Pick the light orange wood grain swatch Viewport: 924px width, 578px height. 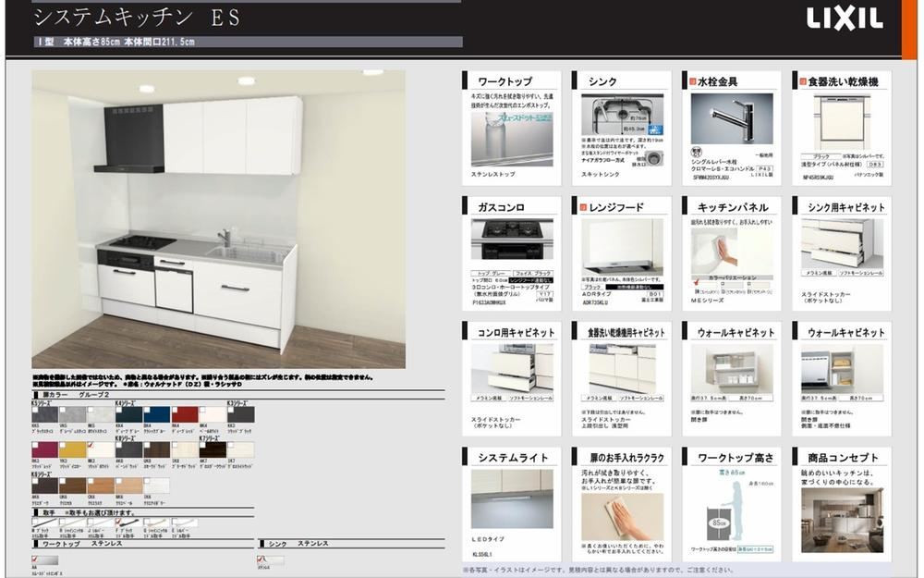tap(128, 486)
